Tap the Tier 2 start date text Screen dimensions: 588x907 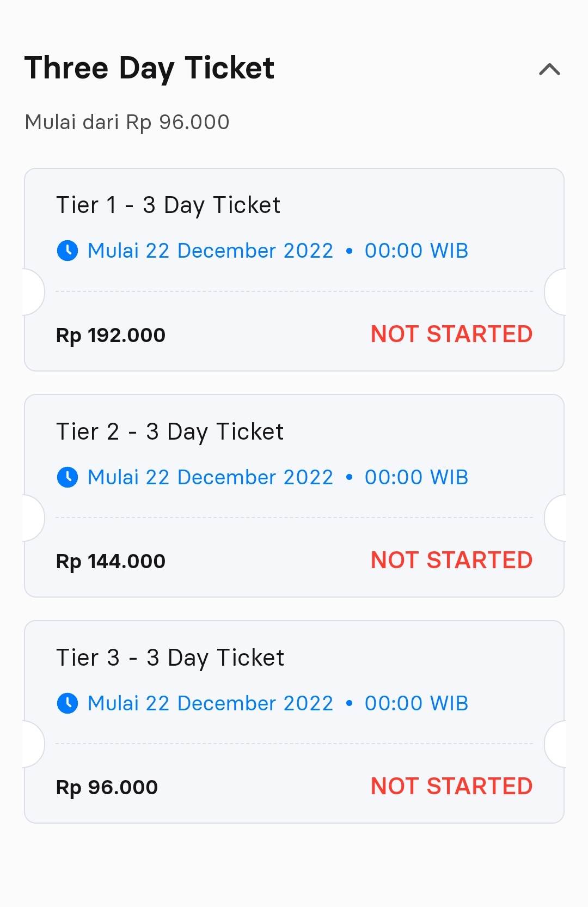(210, 477)
